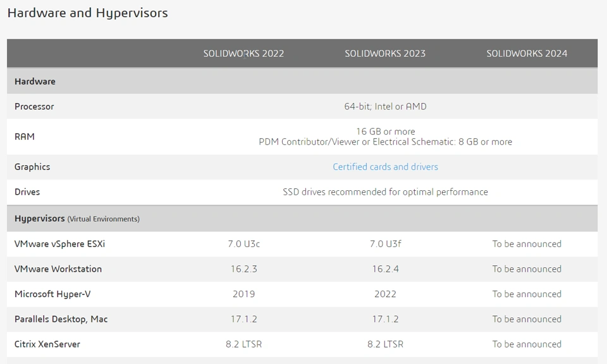Click the 'Parallels Desktop, Mac' row label
This screenshot has width=607, height=364.
(61, 319)
